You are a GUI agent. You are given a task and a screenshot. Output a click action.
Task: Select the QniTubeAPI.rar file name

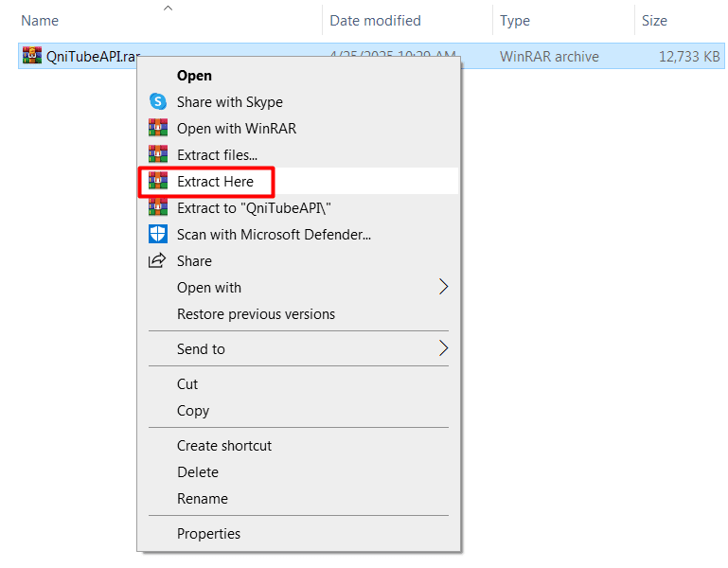(x=93, y=56)
